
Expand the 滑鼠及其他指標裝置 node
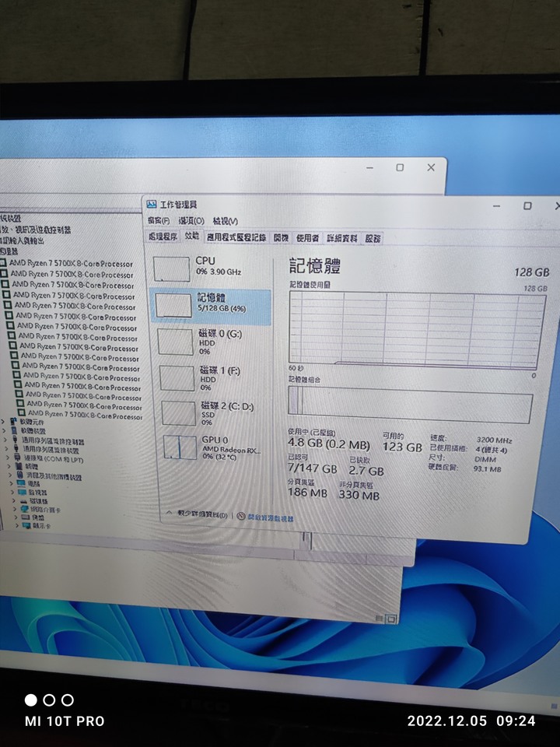(x=10, y=475)
